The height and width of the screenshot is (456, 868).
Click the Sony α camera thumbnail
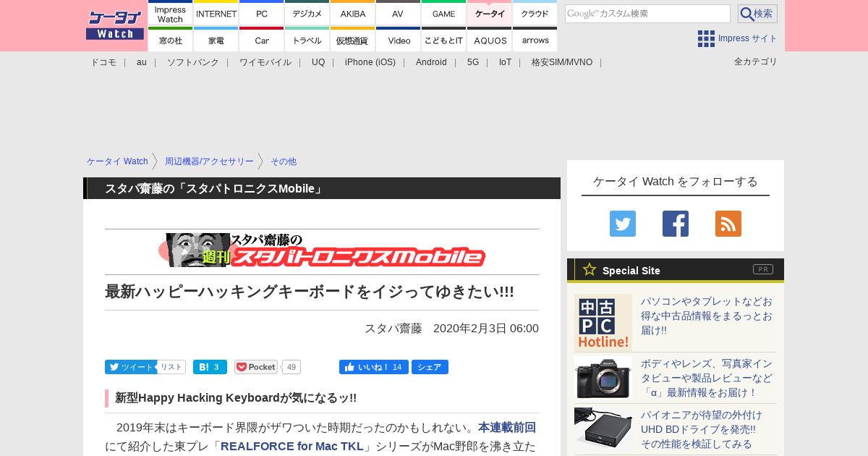pyautogui.click(x=603, y=377)
